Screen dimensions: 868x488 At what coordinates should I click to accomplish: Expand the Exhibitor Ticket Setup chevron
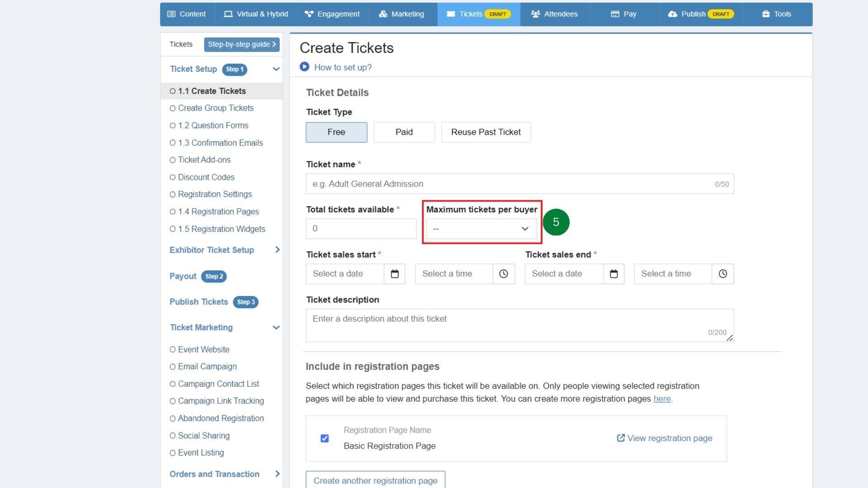pyautogui.click(x=277, y=250)
